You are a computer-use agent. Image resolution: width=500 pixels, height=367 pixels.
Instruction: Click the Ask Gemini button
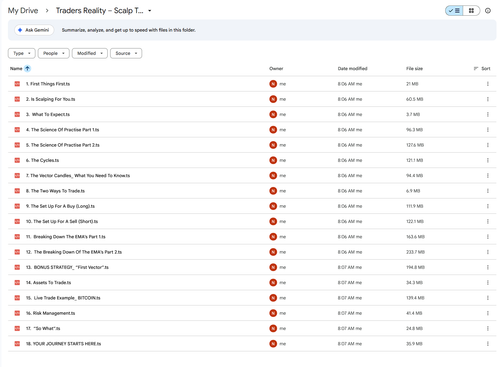pos(34,30)
